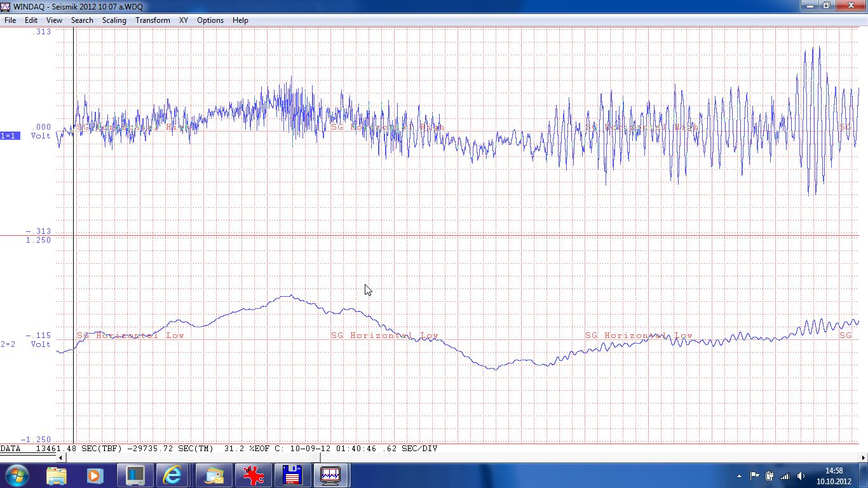The width and height of the screenshot is (868, 488).
Task: Click the blue floppy disk taskbar icon
Action: [x=292, y=475]
